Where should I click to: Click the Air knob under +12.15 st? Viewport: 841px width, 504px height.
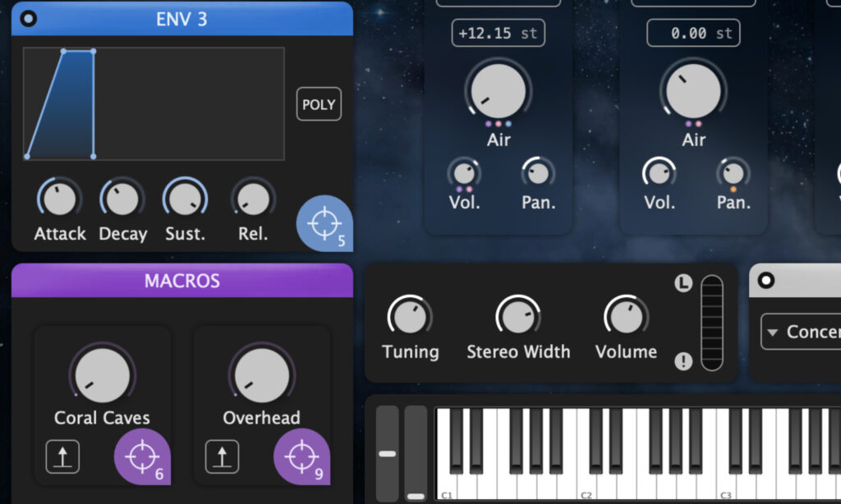click(x=499, y=91)
